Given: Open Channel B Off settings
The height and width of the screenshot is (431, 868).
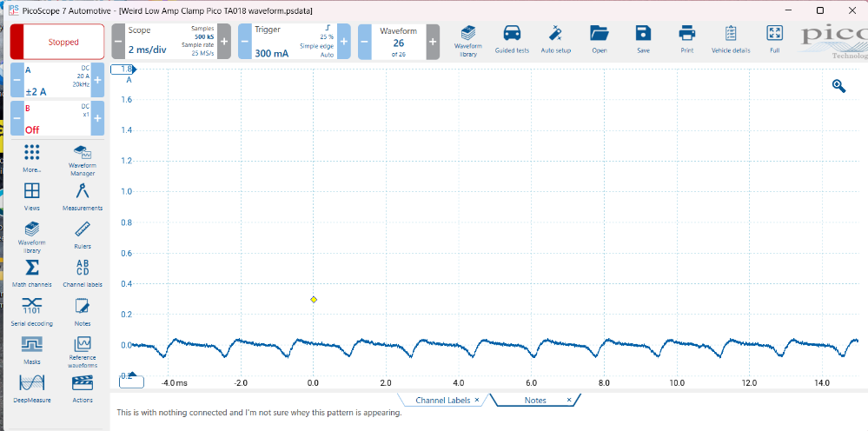Looking at the screenshot, I should click(56, 118).
